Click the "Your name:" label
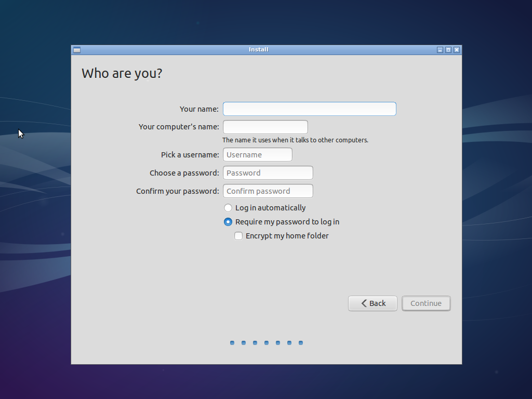The image size is (532, 399). tap(199, 109)
